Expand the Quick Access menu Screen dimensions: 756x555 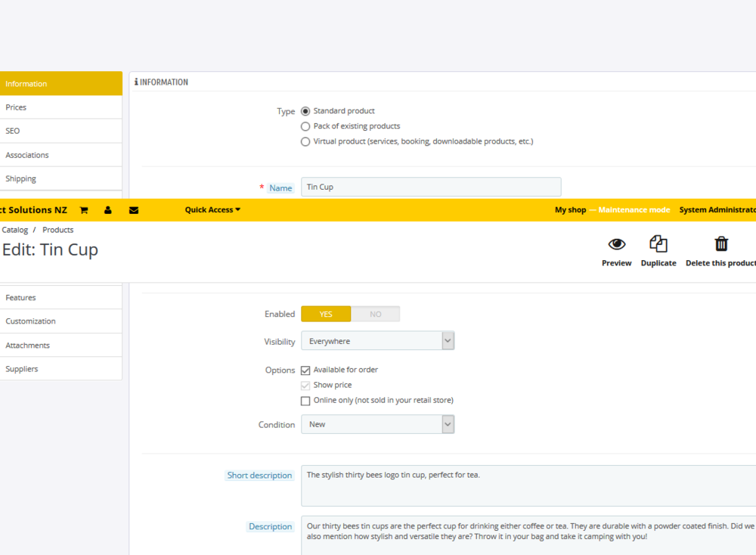[x=212, y=209]
